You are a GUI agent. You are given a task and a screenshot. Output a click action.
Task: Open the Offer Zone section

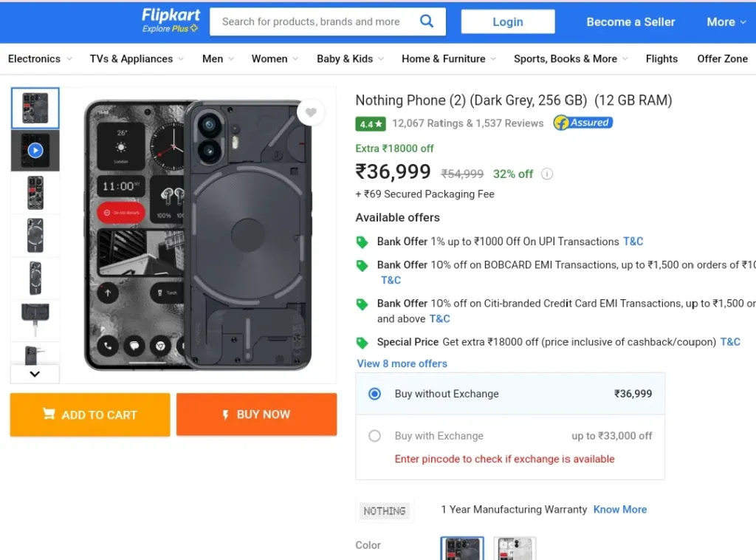coord(722,59)
